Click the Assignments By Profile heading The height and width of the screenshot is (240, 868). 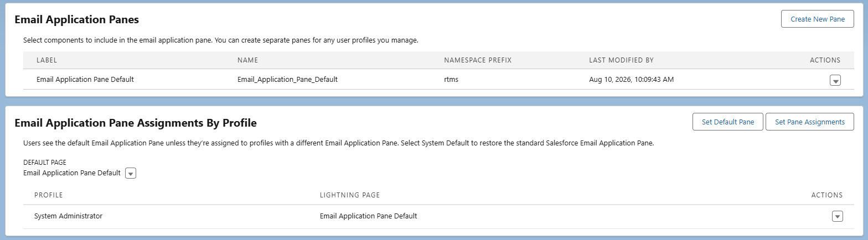(x=135, y=123)
